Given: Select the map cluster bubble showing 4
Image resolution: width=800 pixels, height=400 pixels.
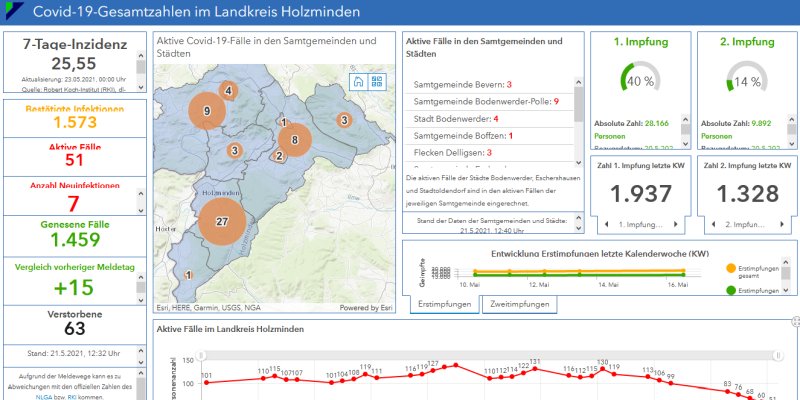Looking at the screenshot, I should click(x=229, y=91).
